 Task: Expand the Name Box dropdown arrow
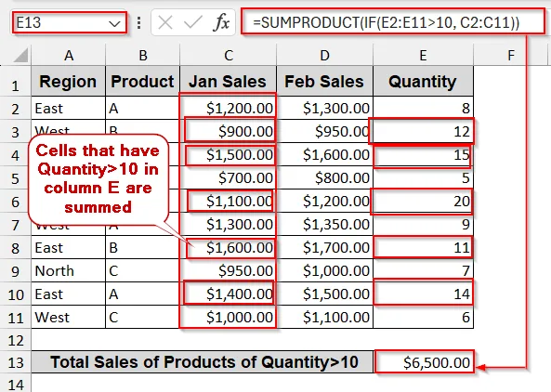pos(114,24)
